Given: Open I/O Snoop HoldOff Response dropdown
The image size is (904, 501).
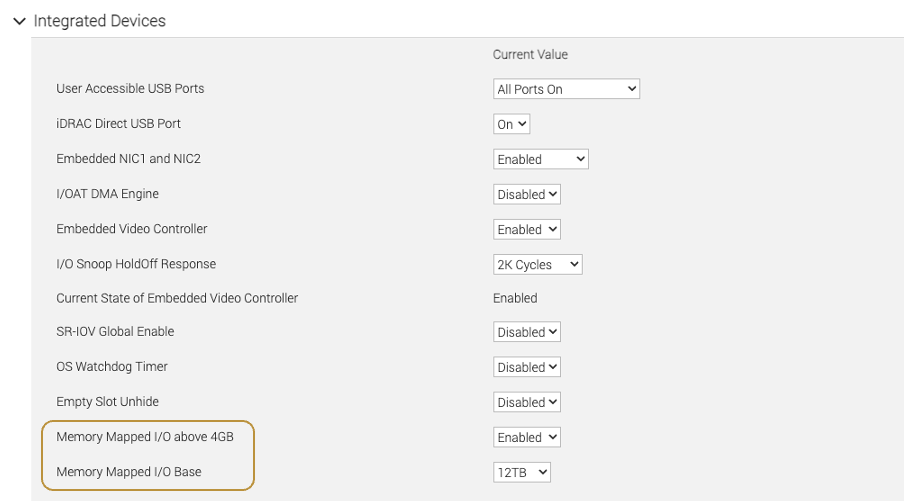Looking at the screenshot, I should pos(538,265).
